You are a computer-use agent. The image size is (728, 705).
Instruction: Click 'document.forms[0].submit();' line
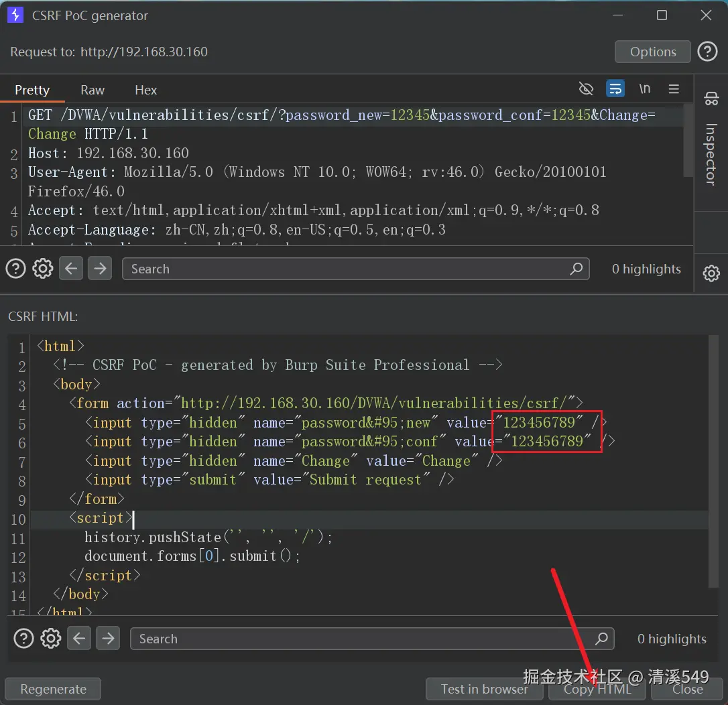(192, 556)
